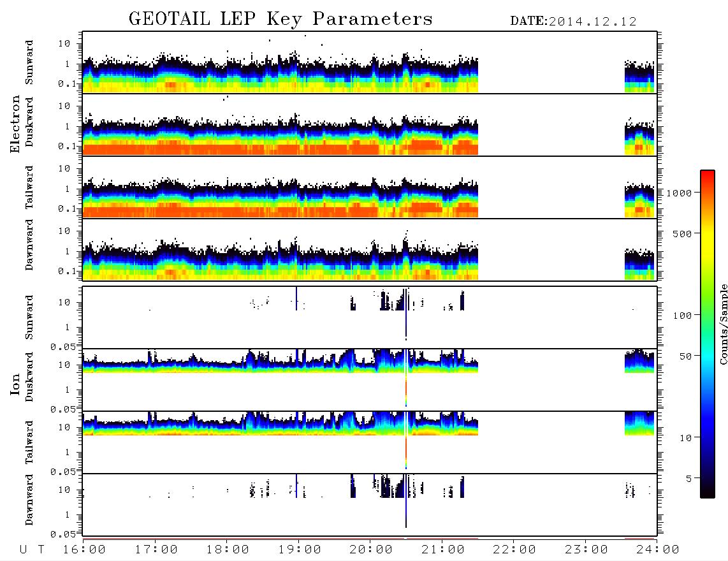Select the Electron Duskward panel label
This screenshot has width=728, height=561.
point(29,122)
